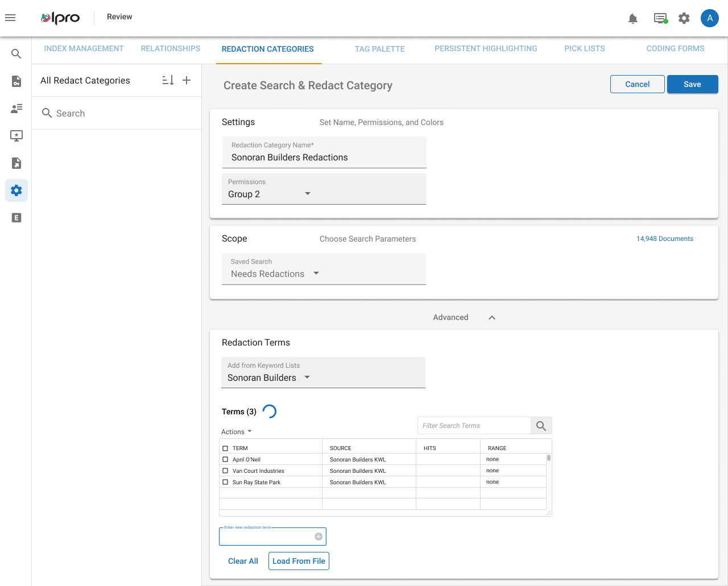Click the Load From File button
Image resolution: width=728 pixels, height=586 pixels.
pyautogui.click(x=299, y=561)
